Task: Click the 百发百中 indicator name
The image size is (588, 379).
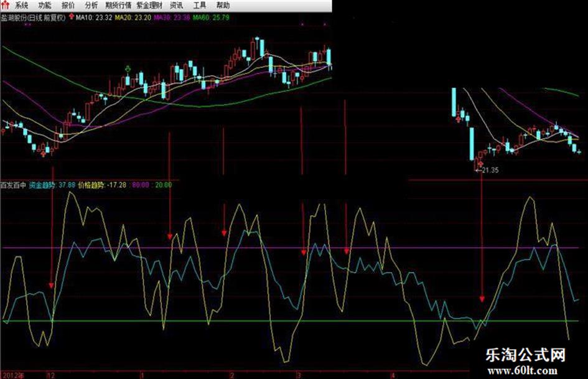Action: pos(13,185)
